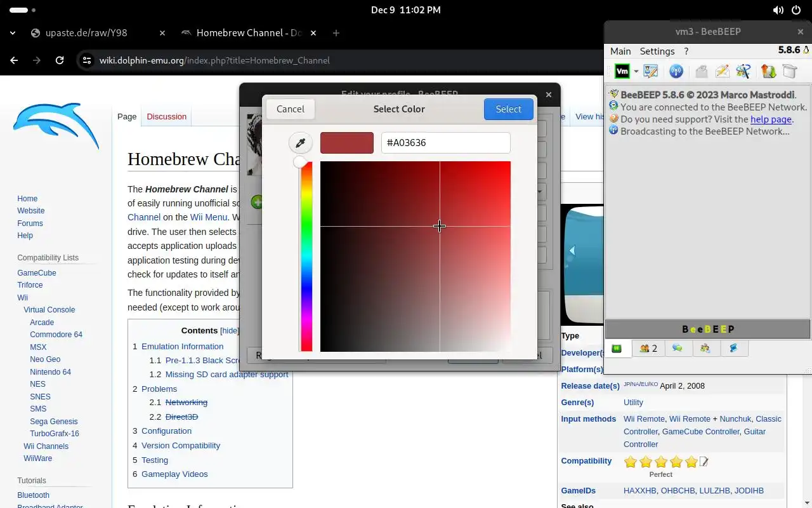Click the power icon in the top bar
Viewport: 812px width, 508px height.
(x=796, y=10)
